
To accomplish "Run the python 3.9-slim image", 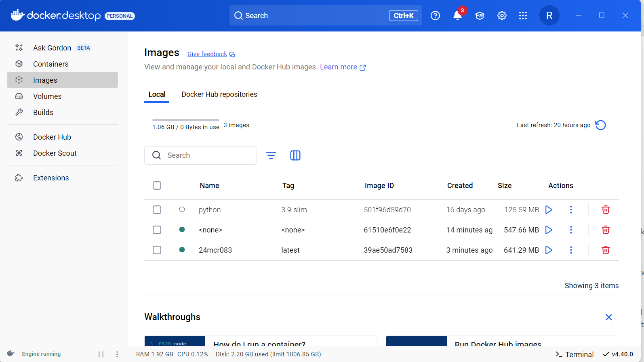I will click(549, 210).
